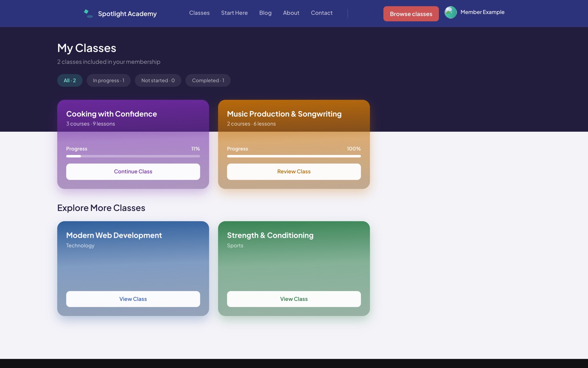Open Music Production & Songwriting title
Viewport: 588px width, 368px height.
(284, 114)
